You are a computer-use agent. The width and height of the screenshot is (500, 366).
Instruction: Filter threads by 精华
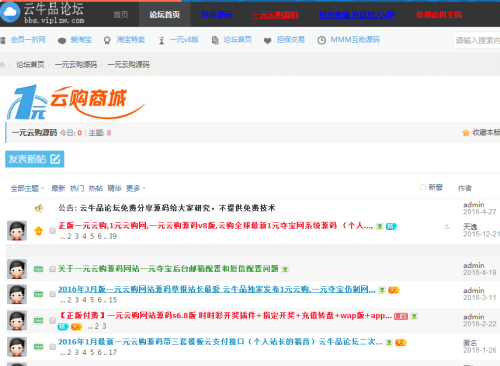click(114, 188)
